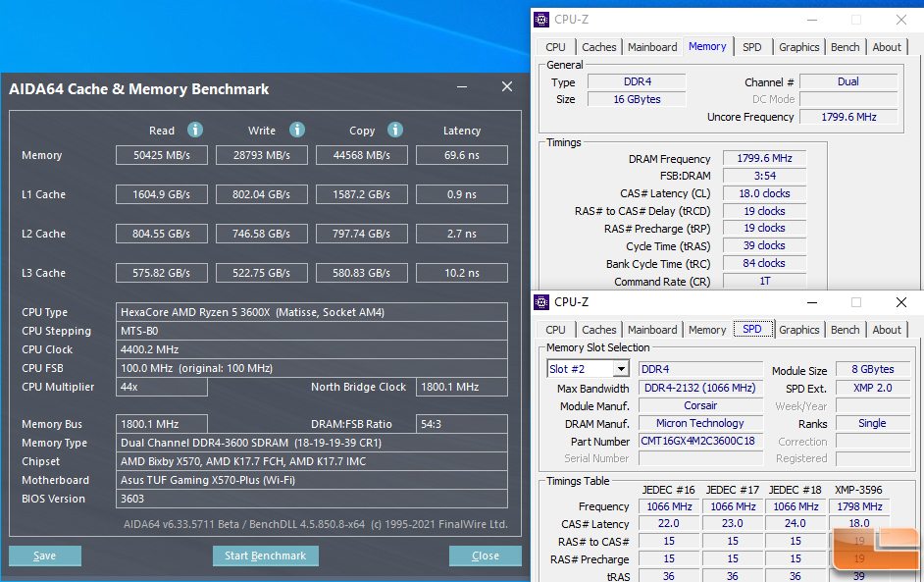Screen dimensions: 924x582
Task: Click the Close button in AIDA64
Action: [485, 556]
